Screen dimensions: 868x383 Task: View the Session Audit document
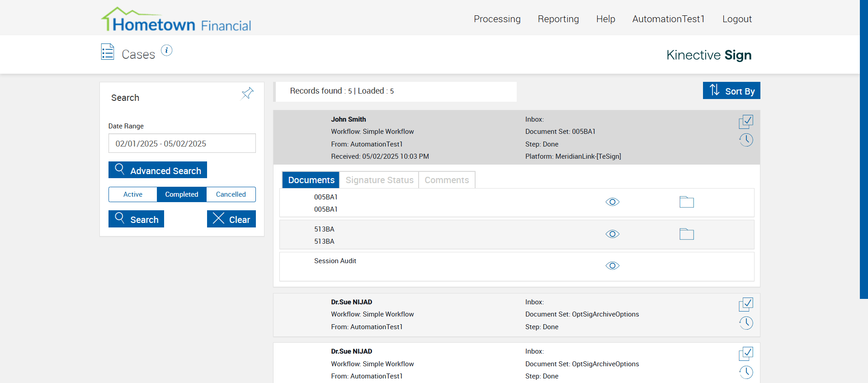[x=612, y=266]
